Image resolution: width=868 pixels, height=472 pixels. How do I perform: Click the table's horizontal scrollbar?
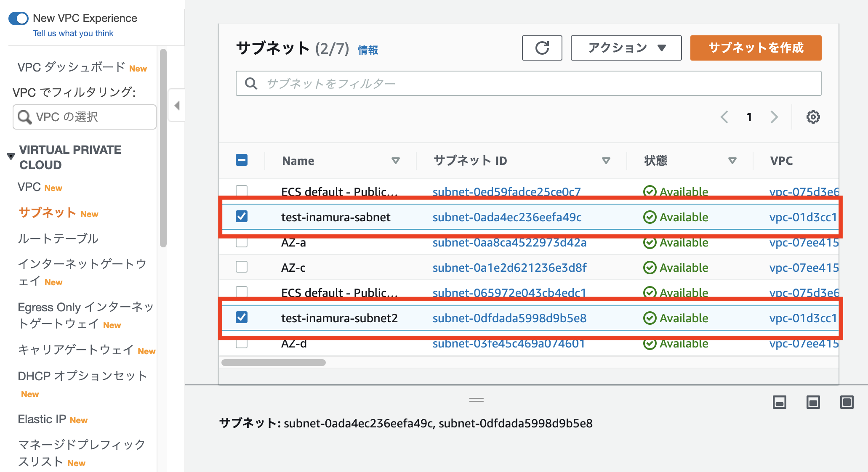pyautogui.click(x=274, y=363)
